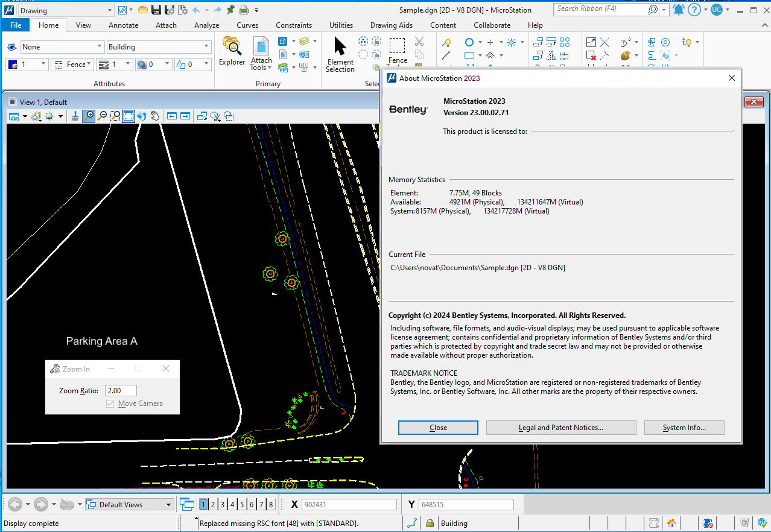
Task: Open the Default Views dropdown
Action: coord(130,505)
